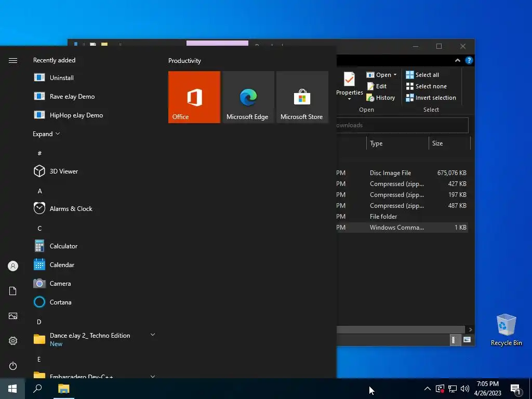This screenshot has height=399, width=532.
Task: Select the 197 KB compressed file row
Action: click(402, 194)
